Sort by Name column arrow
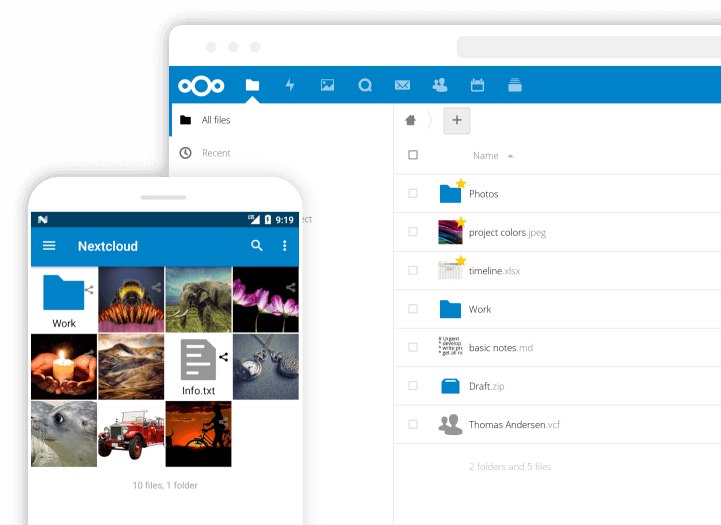Viewport: 721px width, 525px height. [510, 156]
